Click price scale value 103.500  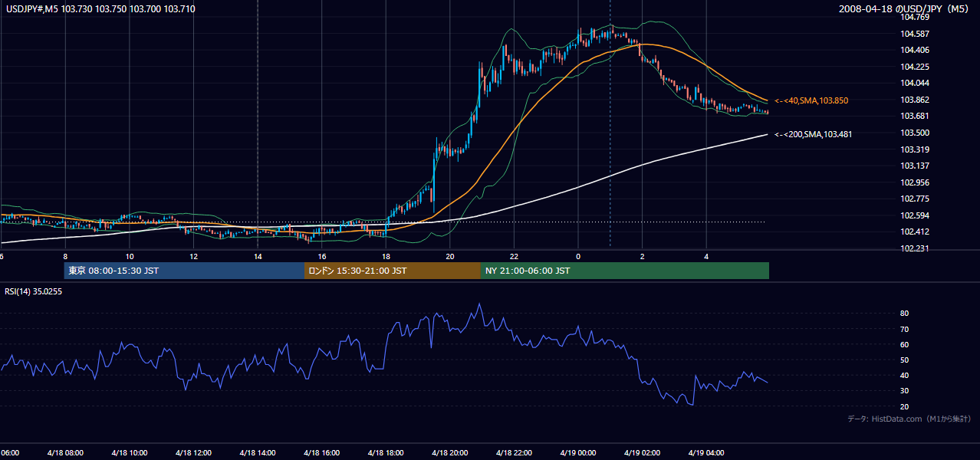click(x=915, y=133)
